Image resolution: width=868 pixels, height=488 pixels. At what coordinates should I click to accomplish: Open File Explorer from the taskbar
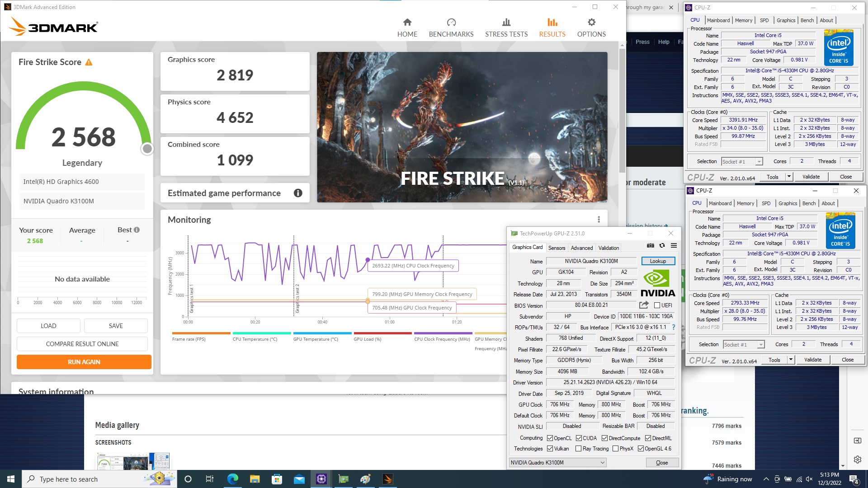coord(255,479)
